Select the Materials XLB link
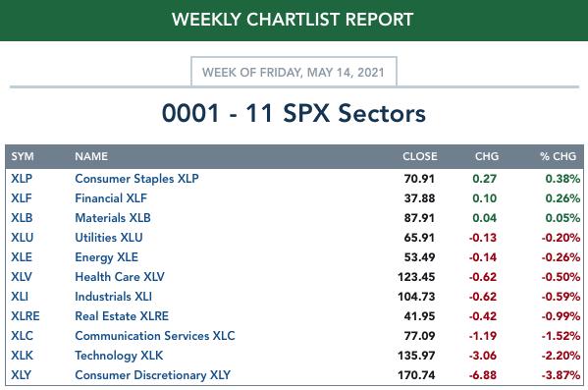This screenshot has width=588, height=390. click(x=113, y=218)
